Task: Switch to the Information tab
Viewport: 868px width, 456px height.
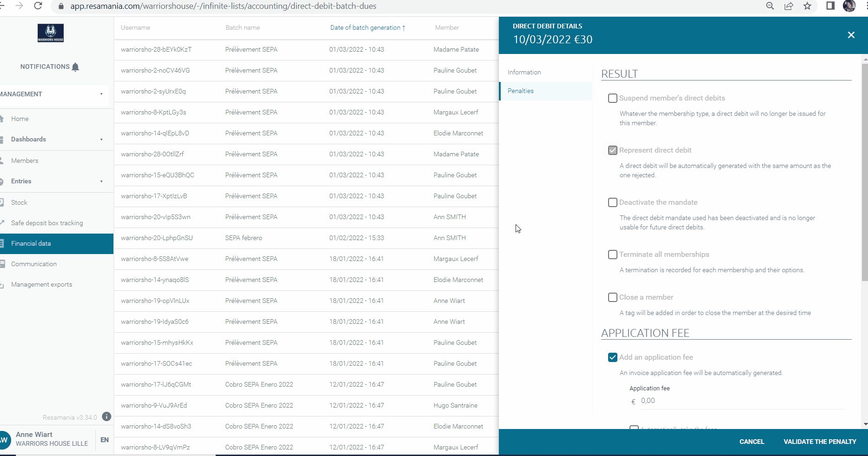Action: click(x=546, y=72)
